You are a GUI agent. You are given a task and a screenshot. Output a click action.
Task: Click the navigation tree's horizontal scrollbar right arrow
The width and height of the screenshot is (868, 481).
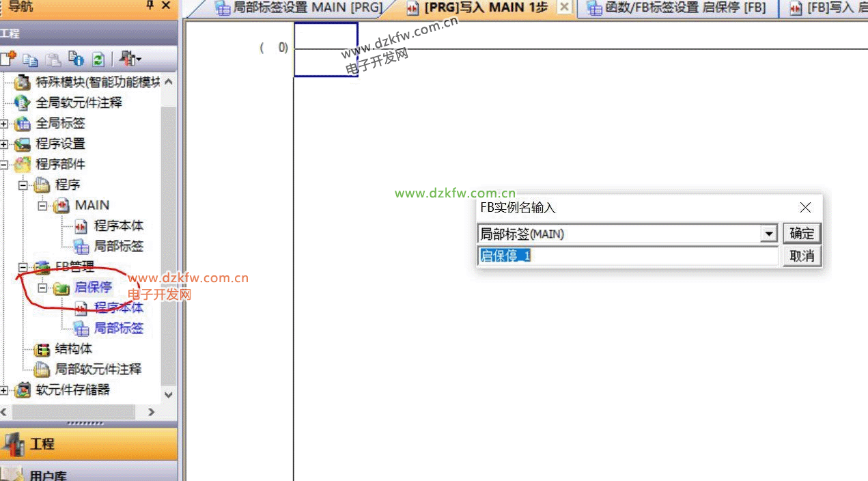152,412
